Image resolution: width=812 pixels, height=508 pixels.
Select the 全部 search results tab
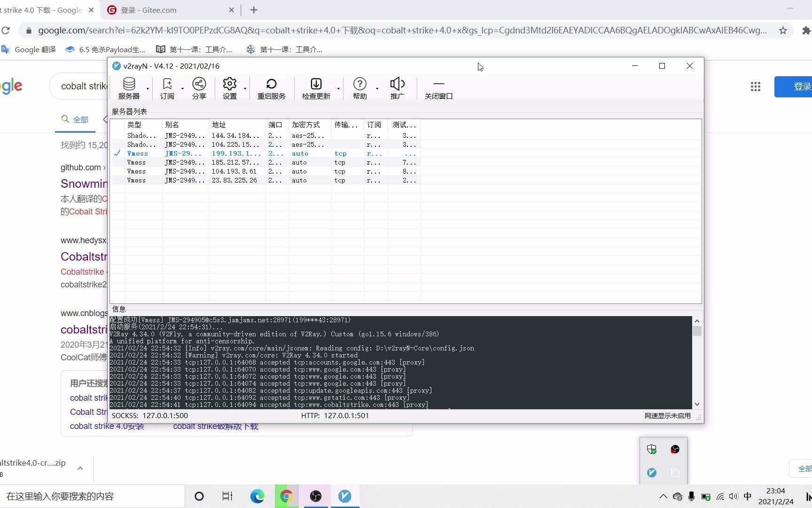[x=75, y=119]
